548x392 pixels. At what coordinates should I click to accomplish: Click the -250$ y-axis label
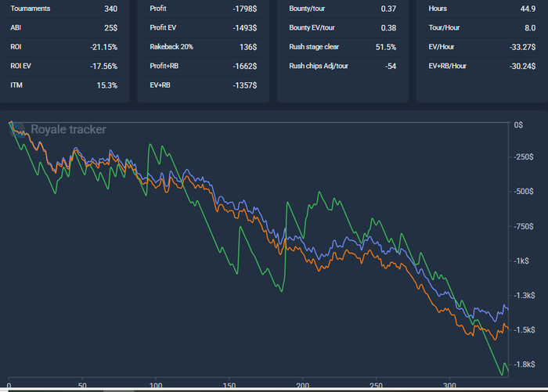523,156
